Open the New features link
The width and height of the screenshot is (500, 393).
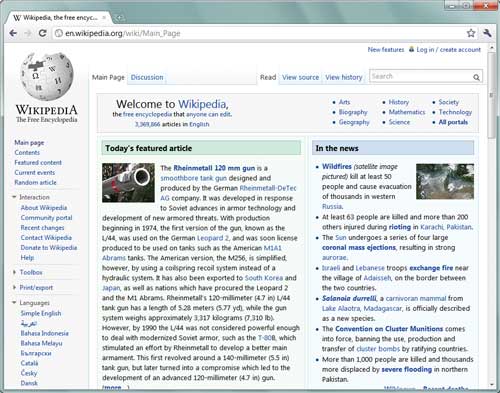coord(386,50)
